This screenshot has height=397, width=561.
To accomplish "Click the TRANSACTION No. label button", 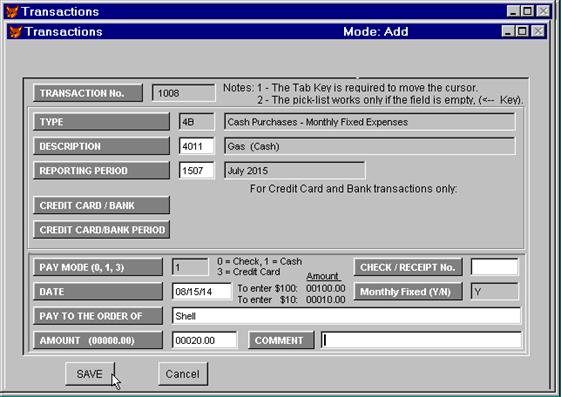I will [x=88, y=93].
